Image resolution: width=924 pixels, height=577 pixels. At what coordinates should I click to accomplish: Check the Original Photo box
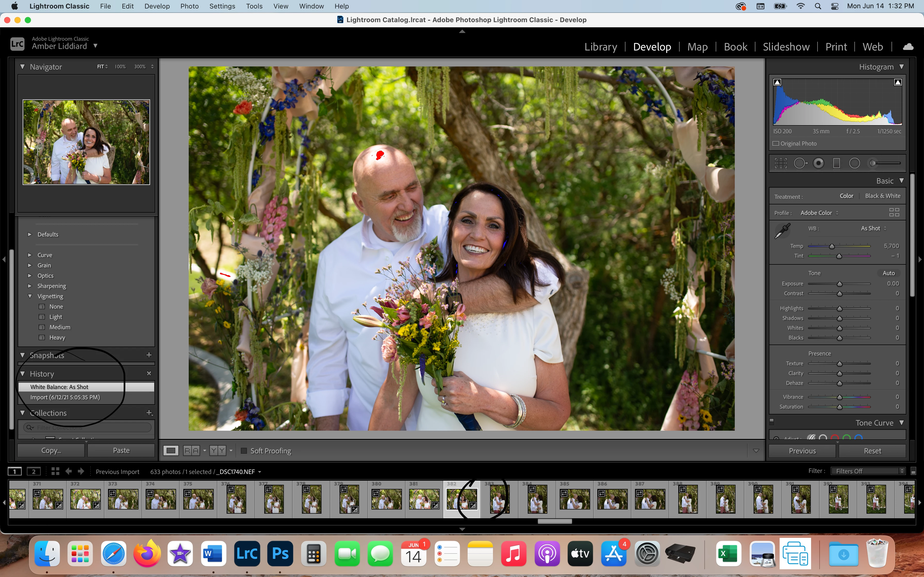776,143
